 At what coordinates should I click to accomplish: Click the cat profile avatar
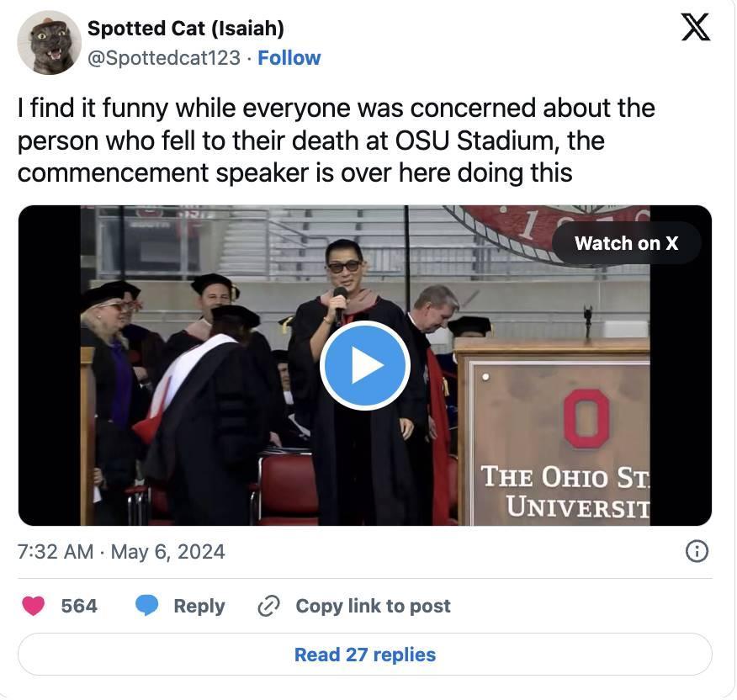pos(49,43)
